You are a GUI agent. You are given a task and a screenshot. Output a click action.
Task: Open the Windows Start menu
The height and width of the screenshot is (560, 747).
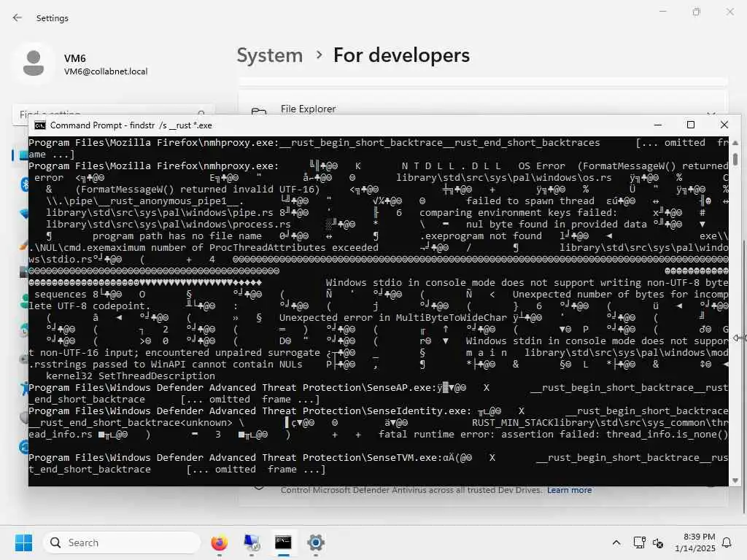click(23, 542)
